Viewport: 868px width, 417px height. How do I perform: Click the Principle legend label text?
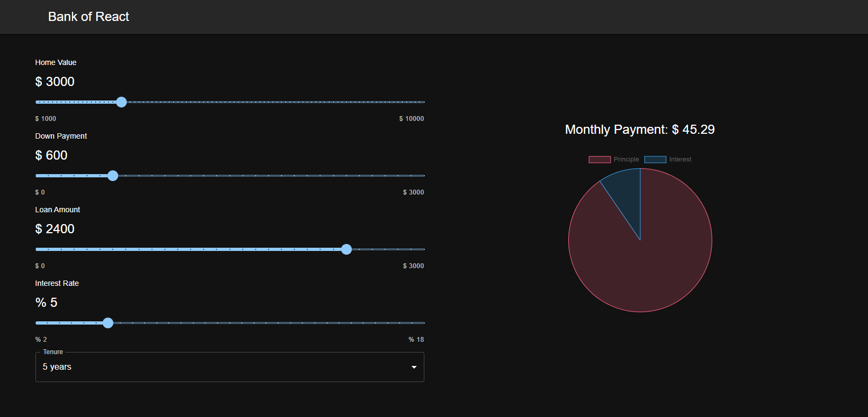click(x=626, y=160)
